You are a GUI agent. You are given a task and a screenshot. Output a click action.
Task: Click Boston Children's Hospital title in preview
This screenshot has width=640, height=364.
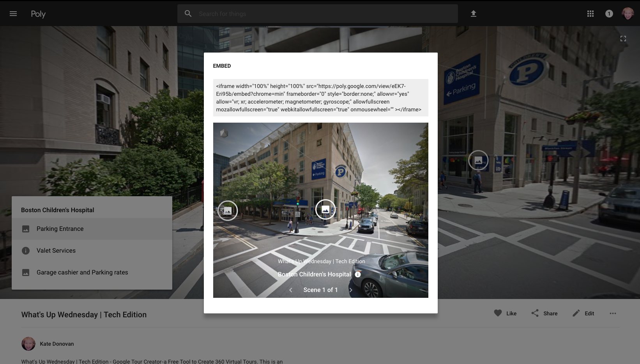point(315,274)
